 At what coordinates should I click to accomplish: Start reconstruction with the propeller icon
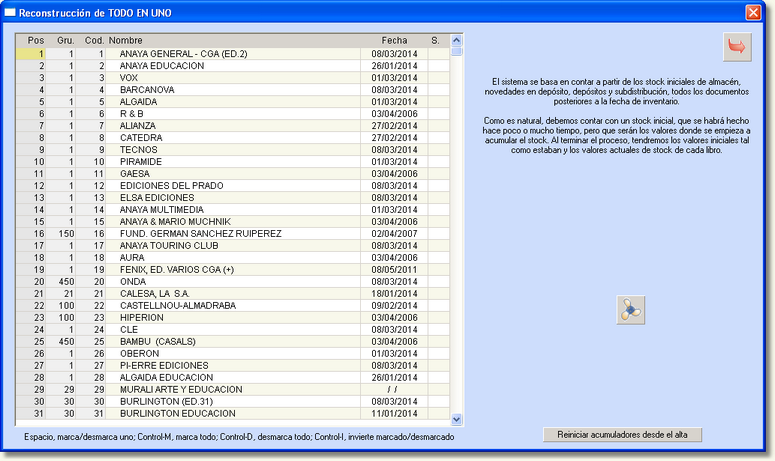631,310
